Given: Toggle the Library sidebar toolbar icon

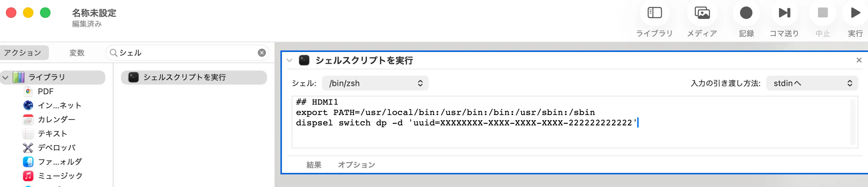Looking at the screenshot, I should (x=654, y=13).
